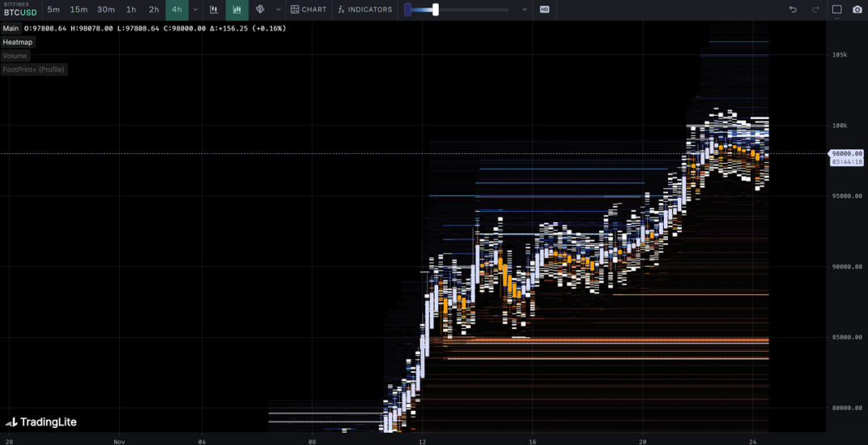Undo the last chart change

tap(793, 10)
